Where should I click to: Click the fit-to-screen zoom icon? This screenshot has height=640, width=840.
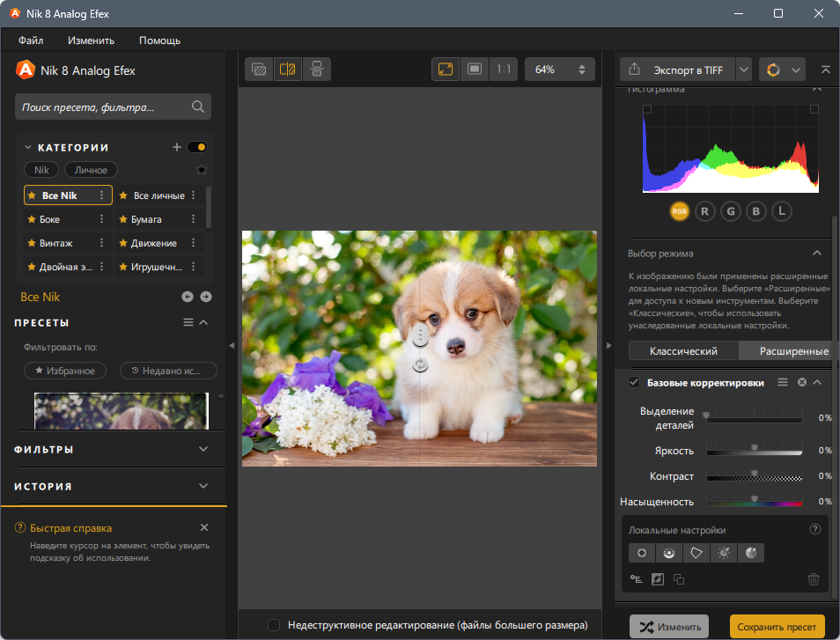(x=446, y=69)
